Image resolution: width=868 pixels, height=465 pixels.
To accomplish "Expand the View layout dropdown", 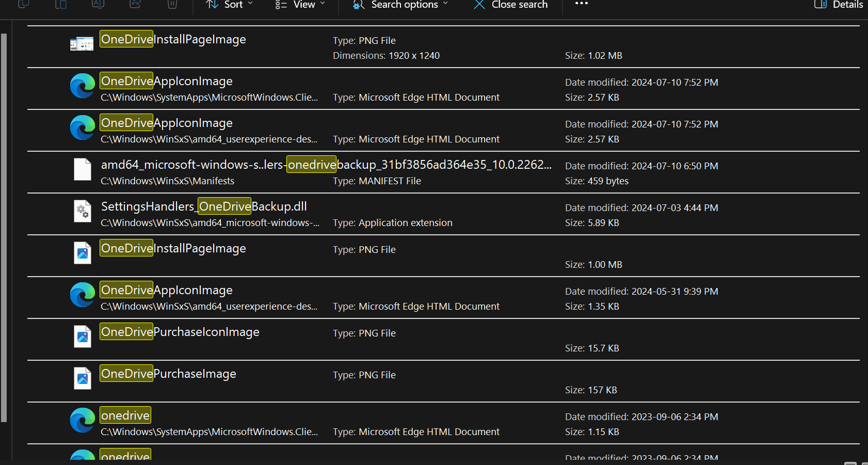I will click(x=300, y=5).
